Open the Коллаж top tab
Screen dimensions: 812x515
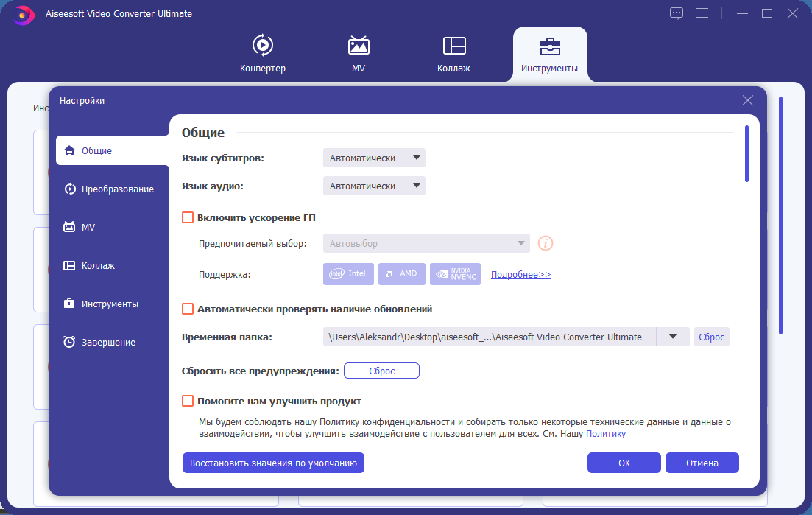pos(454,54)
